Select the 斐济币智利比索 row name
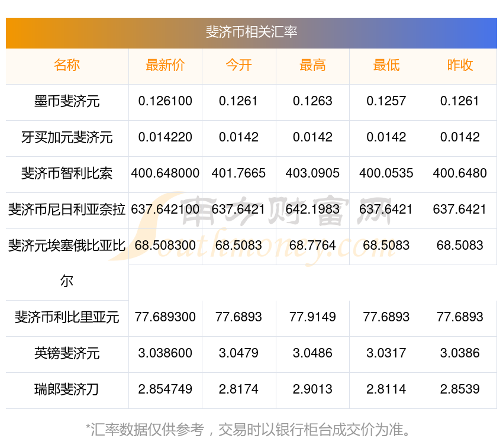Viewport: 503px width, 448px height. [67, 173]
